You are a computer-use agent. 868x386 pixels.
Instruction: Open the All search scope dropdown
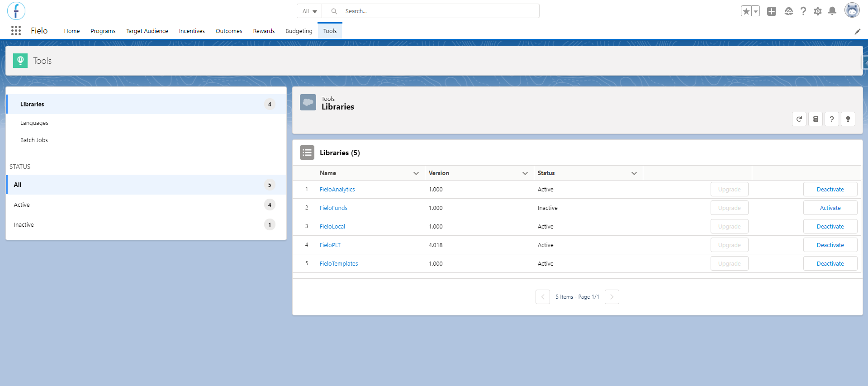[x=310, y=11]
